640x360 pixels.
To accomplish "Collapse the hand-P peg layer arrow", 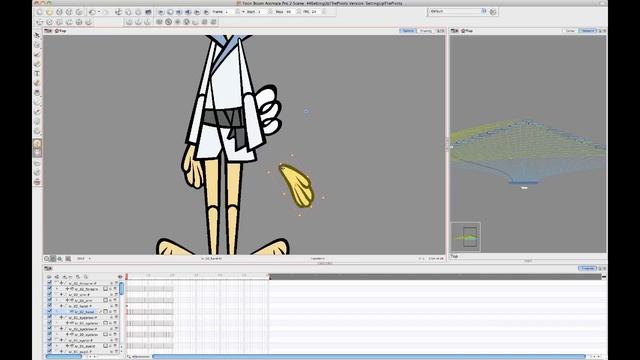I will [x=57, y=306].
